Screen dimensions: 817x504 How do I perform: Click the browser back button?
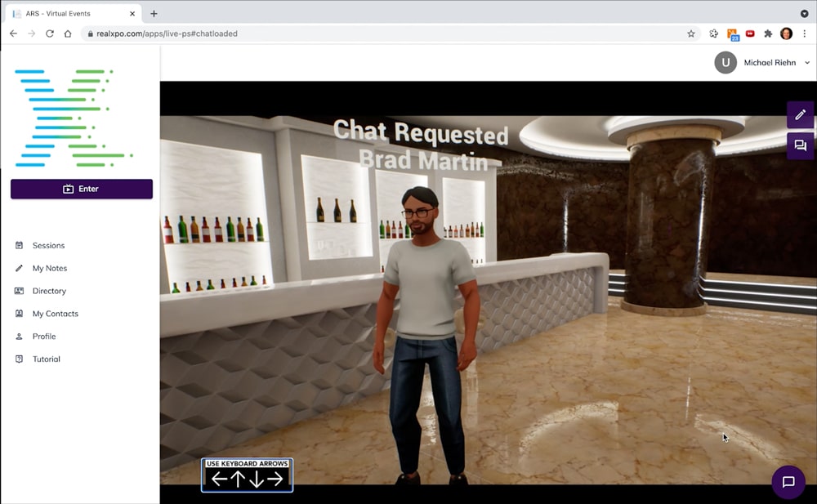click(x=14, y=33)
